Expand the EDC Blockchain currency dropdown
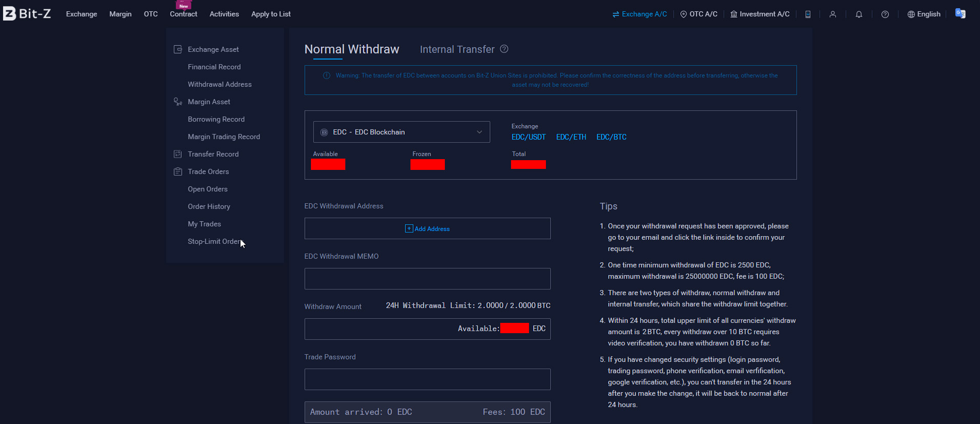 pyautogui.click(x=402, y=132)
